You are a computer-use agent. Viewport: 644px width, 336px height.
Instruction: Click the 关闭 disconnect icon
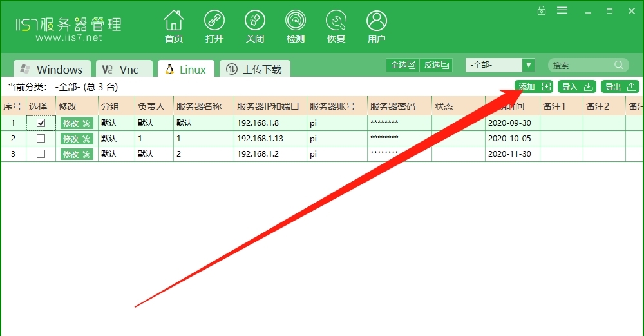[x=254, y=26]
